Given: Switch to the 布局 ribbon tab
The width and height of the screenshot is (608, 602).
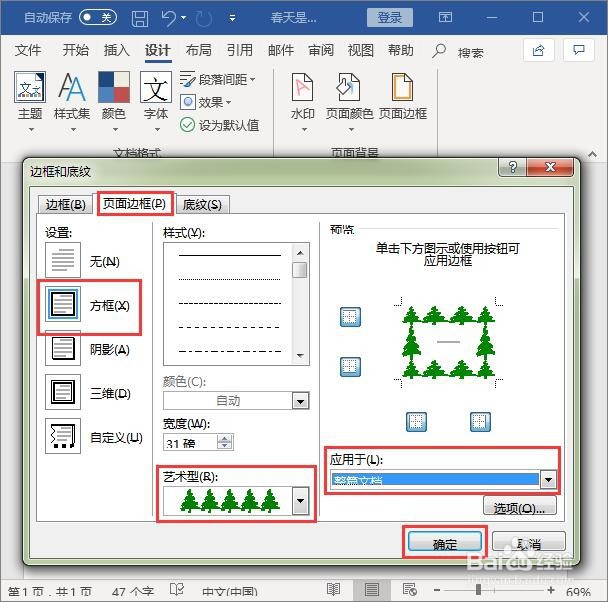Looking at the screenshot, I should (199, 50).
